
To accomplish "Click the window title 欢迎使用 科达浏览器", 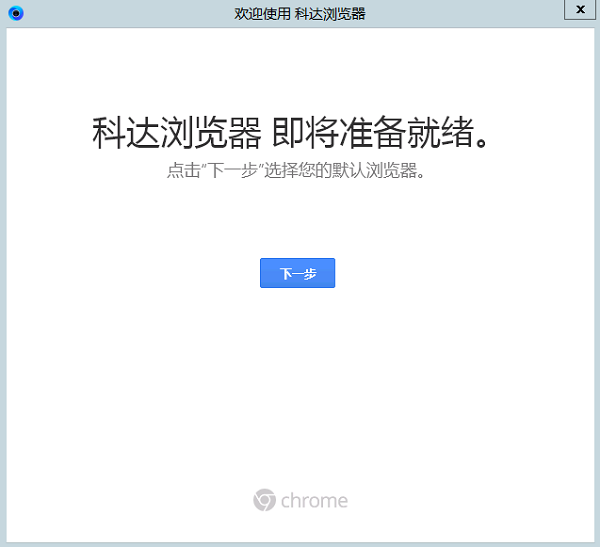I will point(300,14).
